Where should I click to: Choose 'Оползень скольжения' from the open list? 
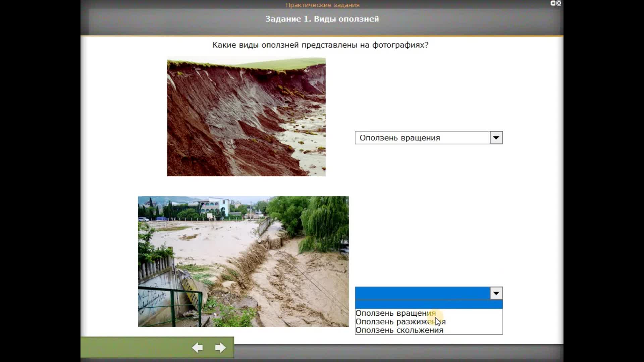pos(399,330)
